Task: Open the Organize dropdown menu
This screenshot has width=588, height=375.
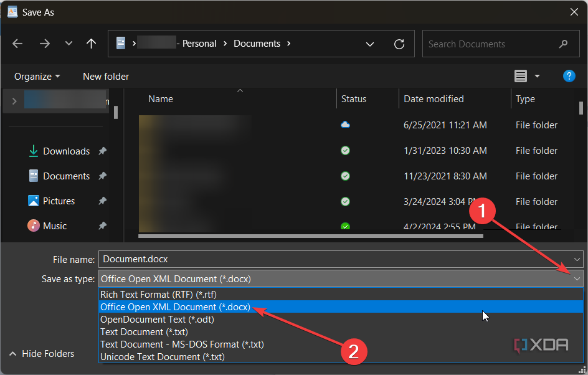Action: [36, 76]
